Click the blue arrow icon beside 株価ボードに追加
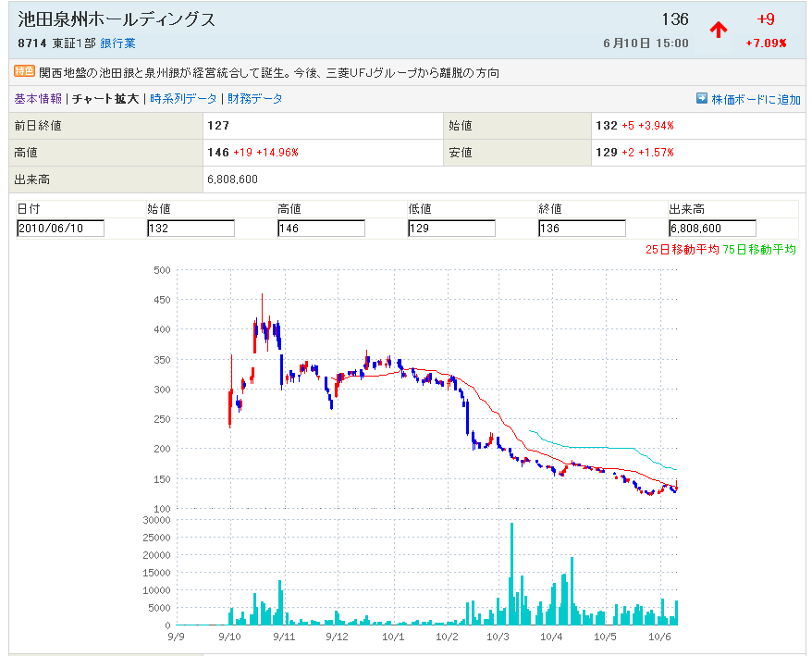812x656 pixels. click(x=702, y=98)
